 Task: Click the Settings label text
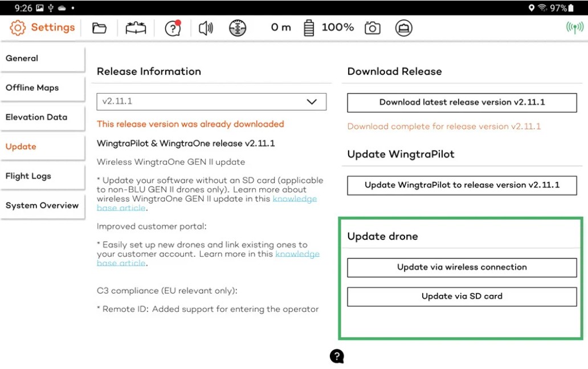(53, 27)
